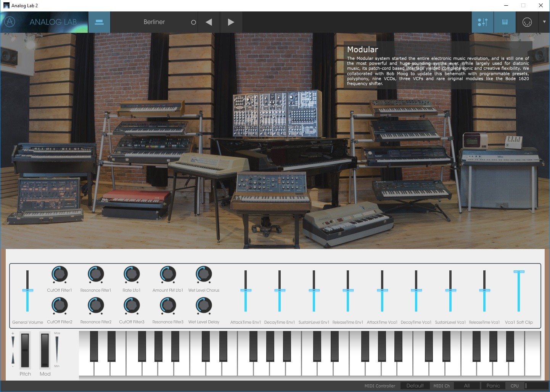This screenshot has width=550, height=392.
Task: Select the ARP 2600 synth at left
Action: point(46,200)
